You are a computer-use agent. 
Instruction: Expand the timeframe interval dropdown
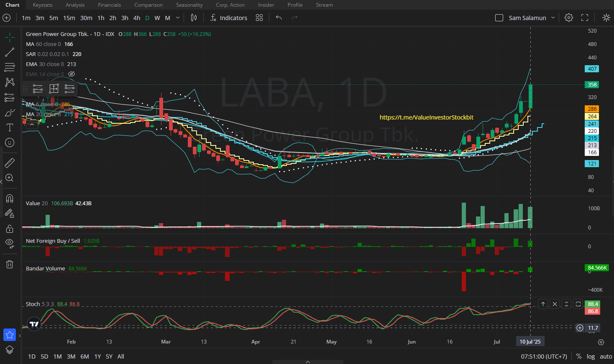pos(178,18)
